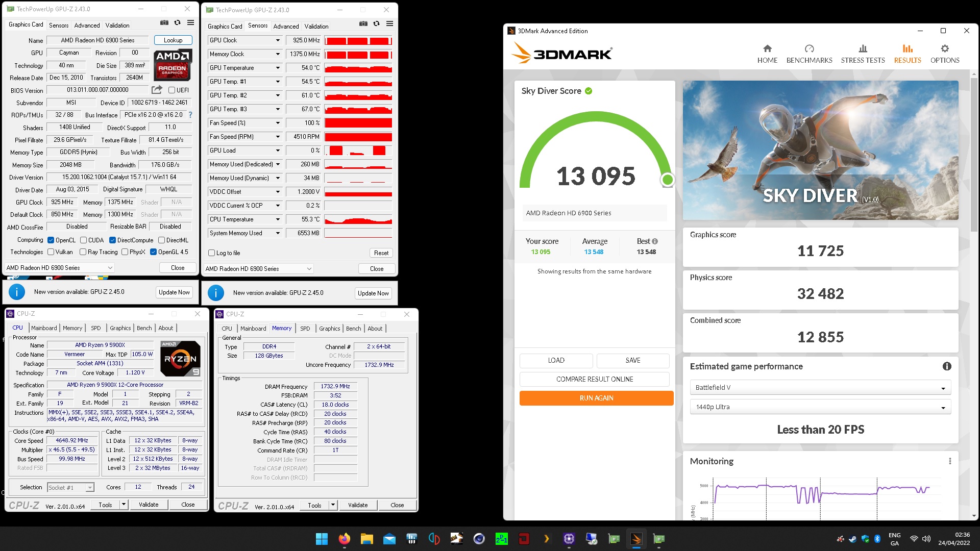980x551 pixels.
Task: Open the Monitoring three-dot menu
Action: (x=950, y=461)
